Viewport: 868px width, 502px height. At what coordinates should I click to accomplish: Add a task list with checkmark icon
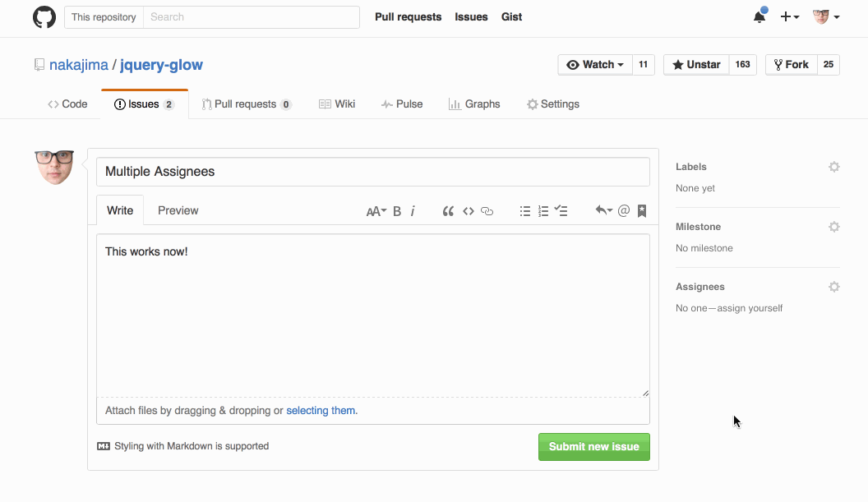coord(561,211)
